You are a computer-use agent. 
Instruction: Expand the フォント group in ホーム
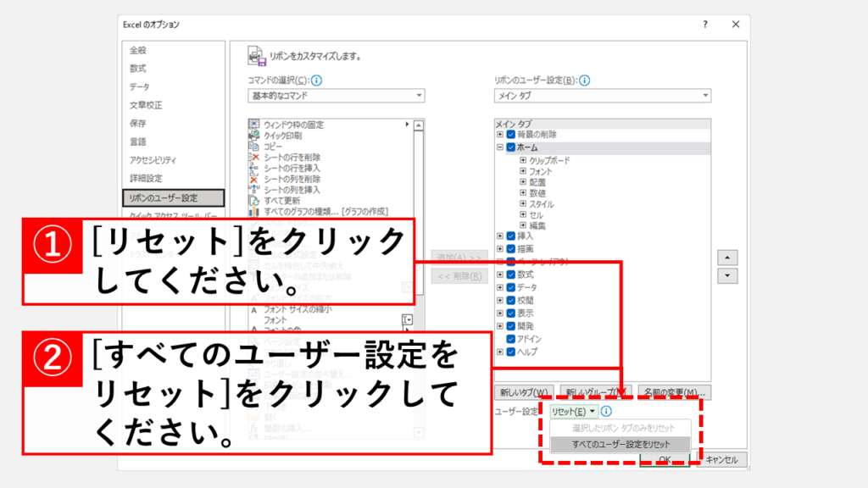[522, 171]
